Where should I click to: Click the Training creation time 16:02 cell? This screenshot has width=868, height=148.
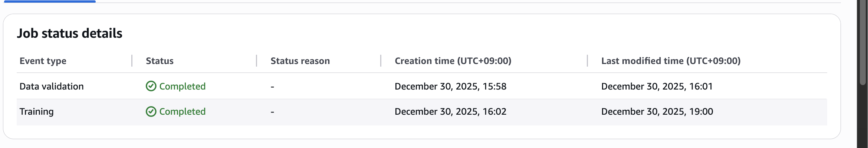point(450,111)
